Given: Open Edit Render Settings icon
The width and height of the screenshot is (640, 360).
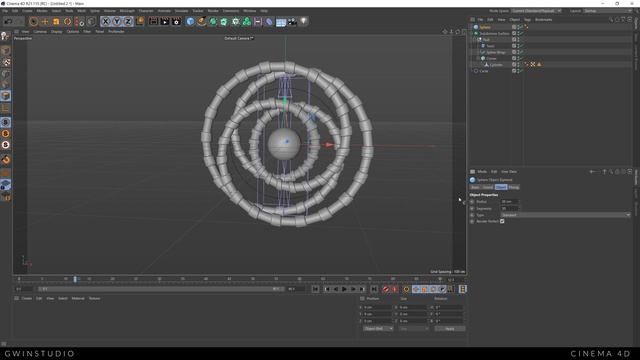Looking at the screenshot, I should (x=176, y=21).
